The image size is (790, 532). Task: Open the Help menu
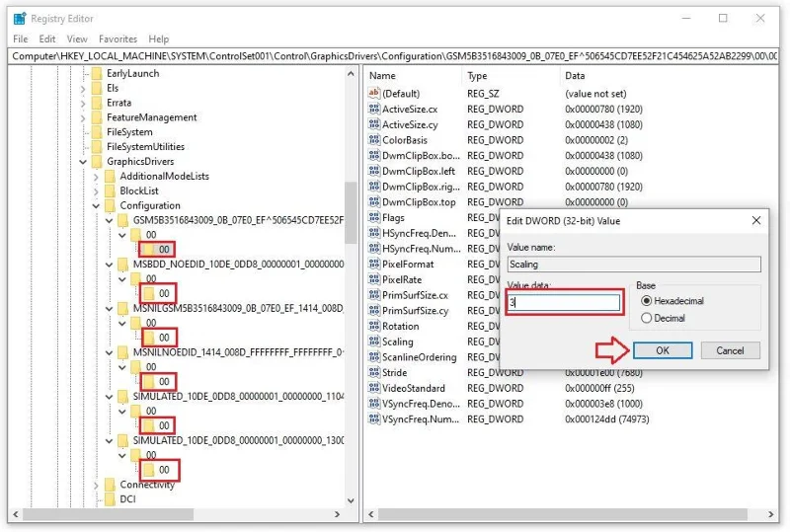[159, 38]
